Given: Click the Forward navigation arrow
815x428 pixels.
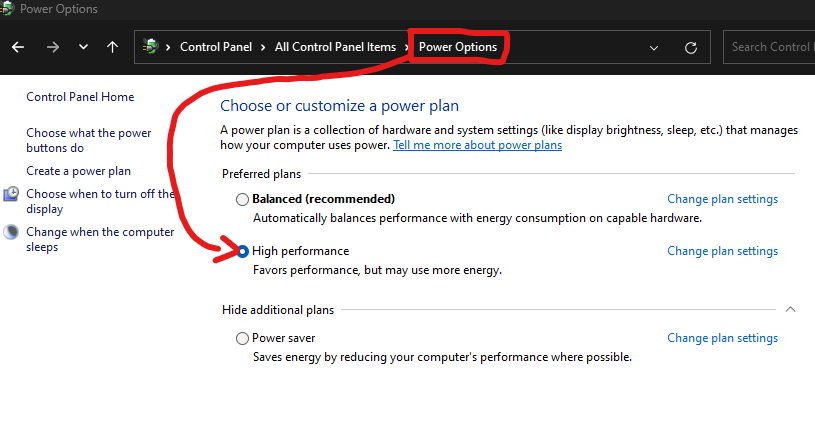Looking at the screenshot, I should [x=52, y=47].
